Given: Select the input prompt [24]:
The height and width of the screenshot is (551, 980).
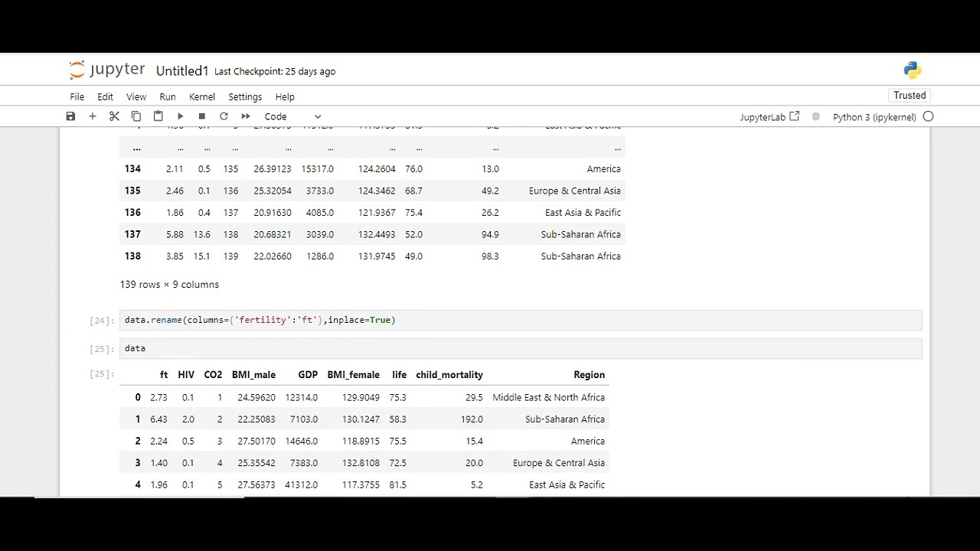Looking at the screenshot, I should click(102, 321).
